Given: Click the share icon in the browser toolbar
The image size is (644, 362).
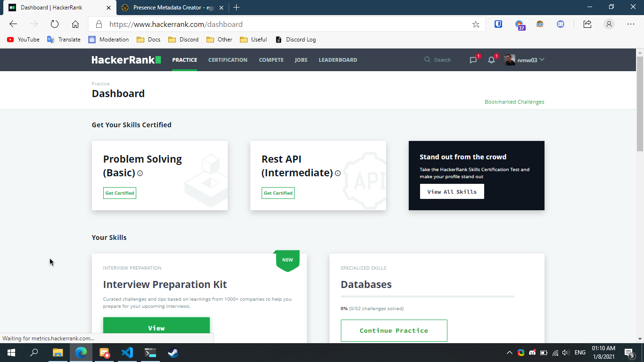Looking at the screenshot, I should click(587, 24).
